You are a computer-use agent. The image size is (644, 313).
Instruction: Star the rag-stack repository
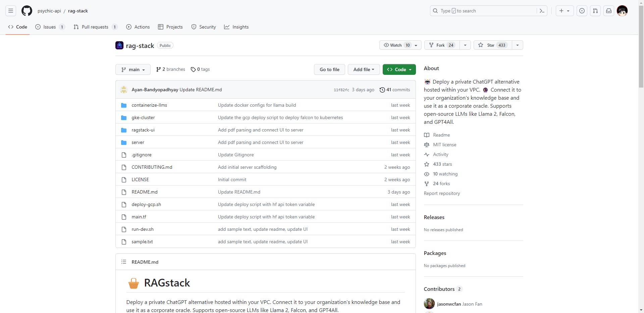(492, 45)
